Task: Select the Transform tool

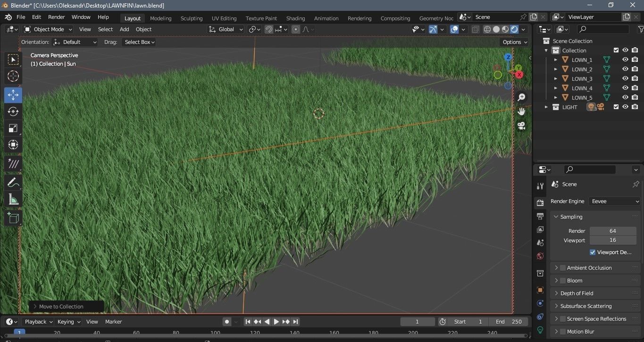Action: (13, 145)
